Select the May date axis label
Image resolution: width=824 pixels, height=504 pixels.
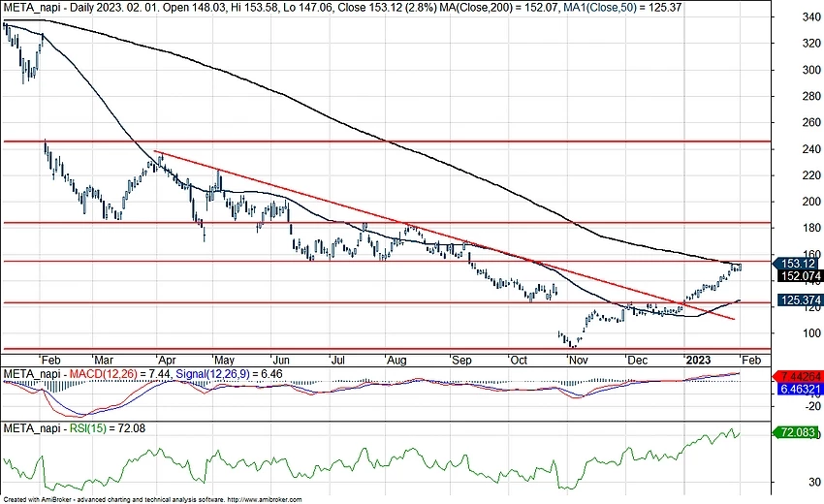coord(224,361)
